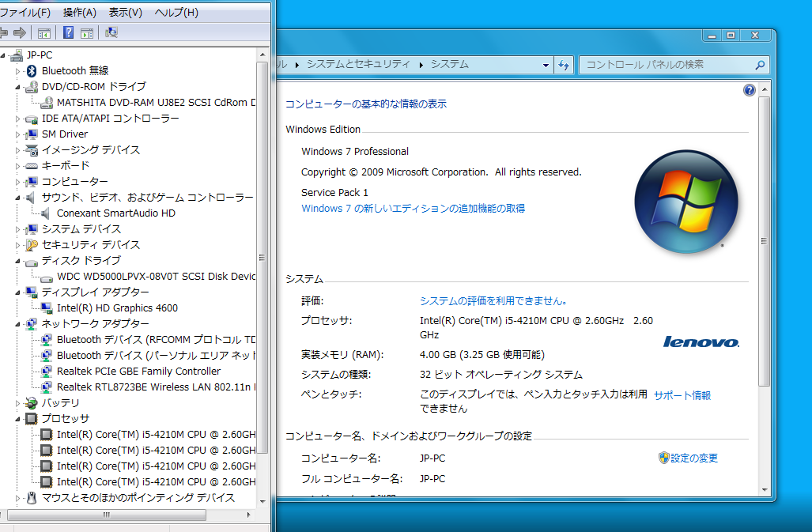Viewport: 812px width, 532px height.
Task: Click refresh button beside the address bar
Action: pos(564,65)
